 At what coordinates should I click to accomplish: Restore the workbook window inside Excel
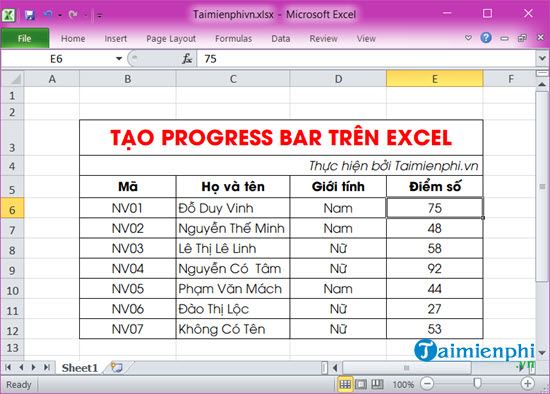point(522,38)
